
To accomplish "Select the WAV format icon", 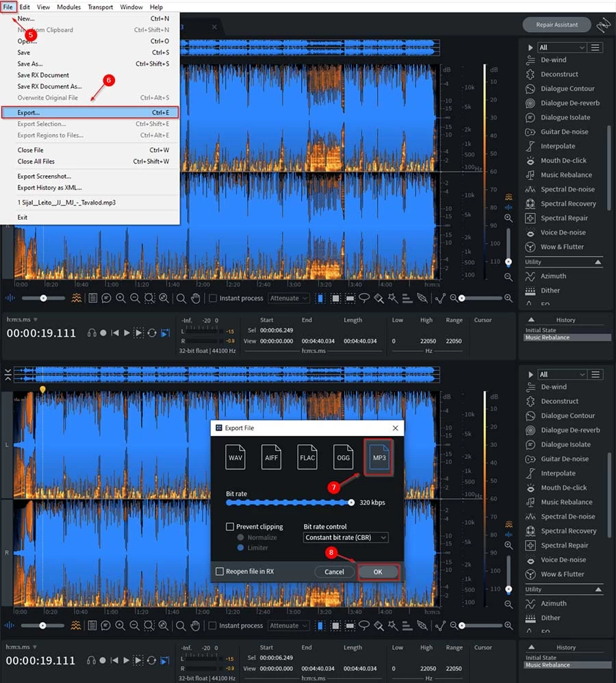I will point(235,456).
